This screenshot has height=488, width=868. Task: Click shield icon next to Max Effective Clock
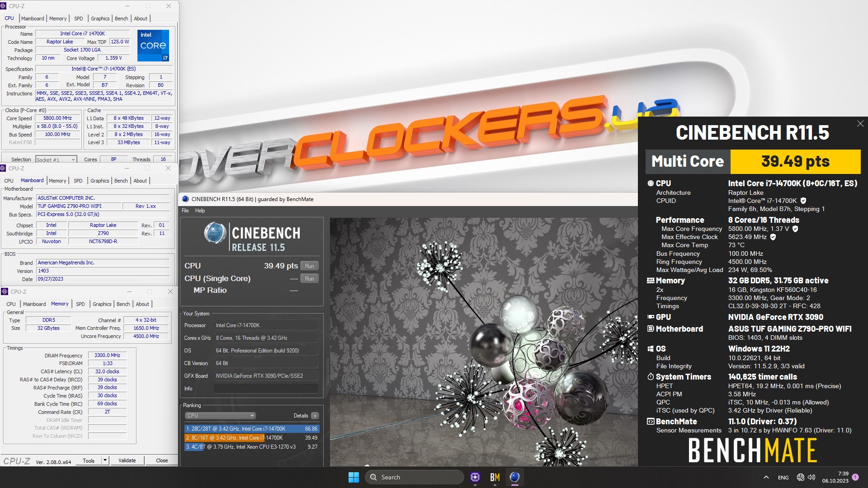coord(773,237)
